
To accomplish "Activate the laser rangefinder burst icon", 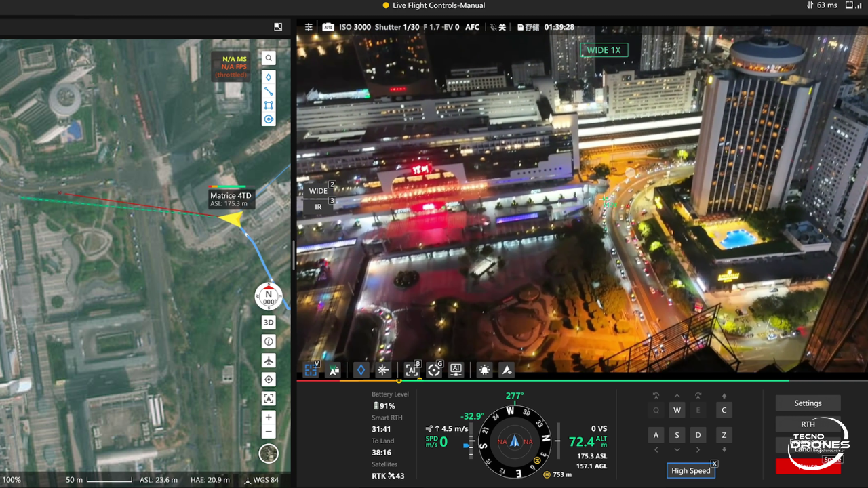I will 383,369.
